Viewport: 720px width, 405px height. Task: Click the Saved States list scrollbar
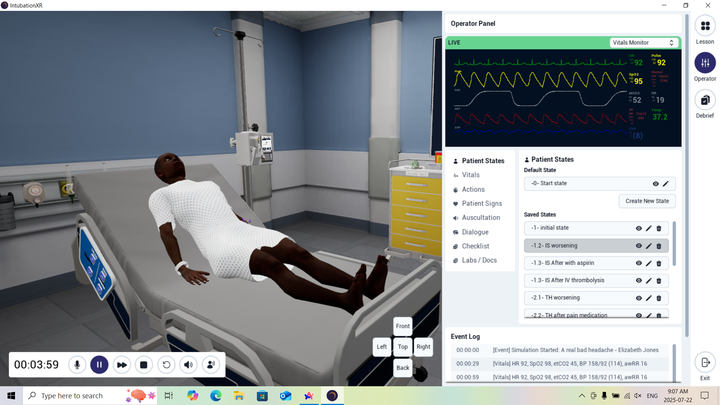(674, 243)
